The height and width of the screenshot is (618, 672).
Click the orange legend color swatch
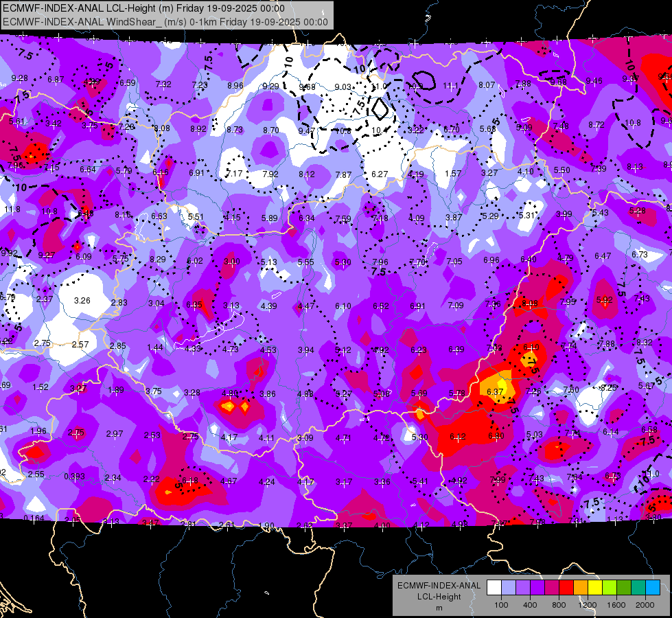coord(581,588)
